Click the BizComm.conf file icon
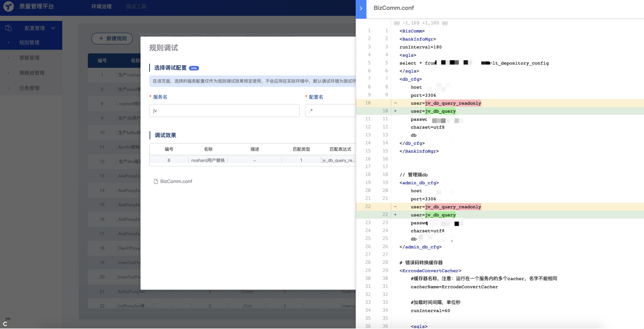The image size is (644, 329). [156, 181]
